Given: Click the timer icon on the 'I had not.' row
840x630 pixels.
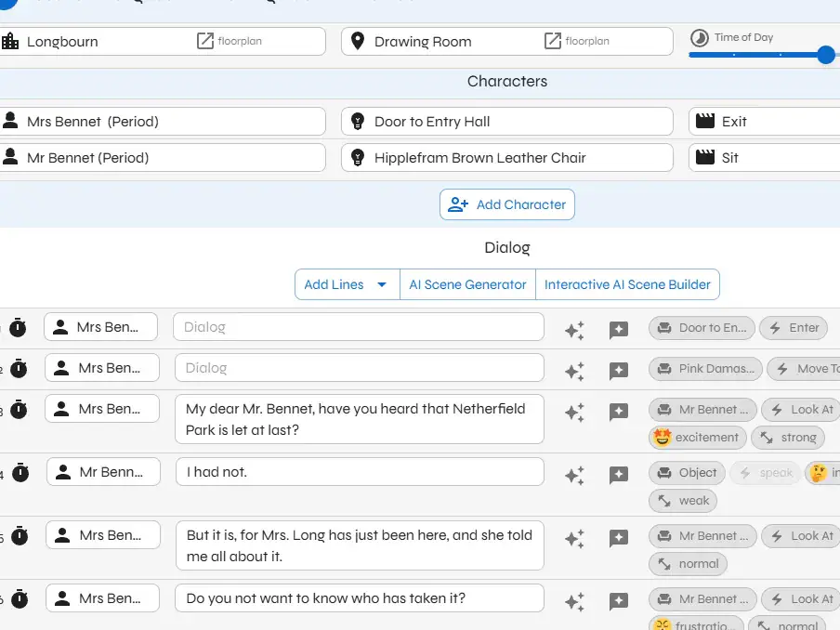Looking at the screenshot, I should tap(20, 472).
